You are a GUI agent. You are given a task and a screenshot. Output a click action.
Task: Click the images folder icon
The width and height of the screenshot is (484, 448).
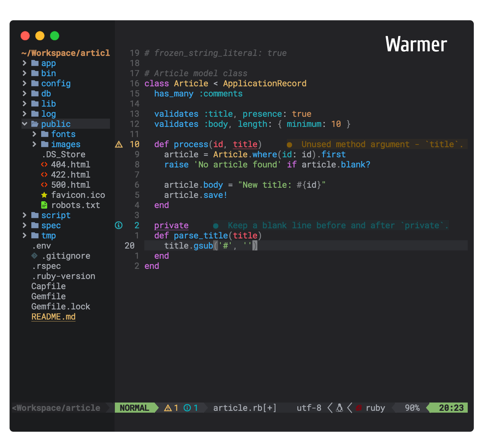[45, 144]
